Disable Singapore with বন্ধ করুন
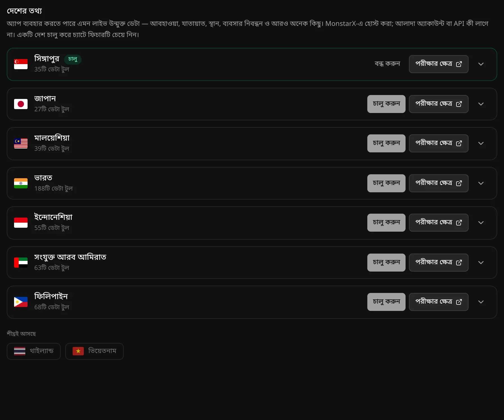The image size is (504, 420). coord(387,64)
